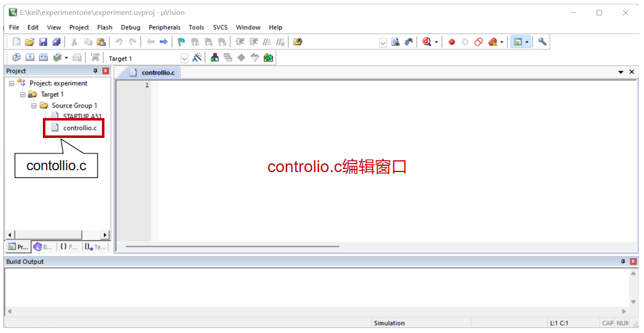644x333 pixels.
Task: Rebuild all target files with the Rebuild icon
Action: [44, 58]
